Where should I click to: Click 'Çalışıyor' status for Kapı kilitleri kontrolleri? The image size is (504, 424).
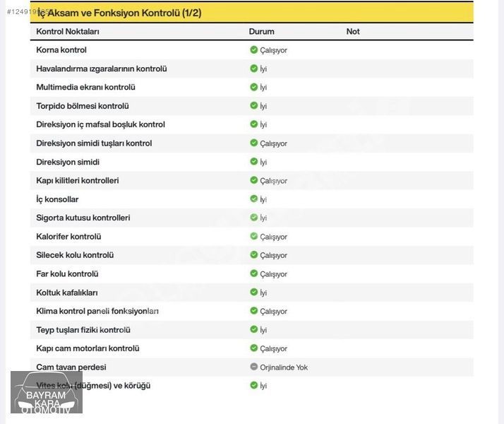click(274, 181)
